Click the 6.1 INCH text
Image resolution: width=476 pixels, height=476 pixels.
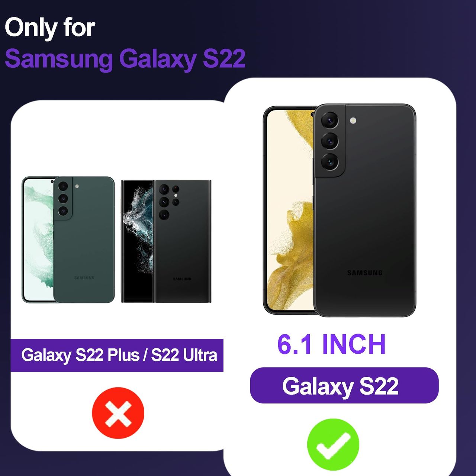pyautogui.click(x=332, y=344)
